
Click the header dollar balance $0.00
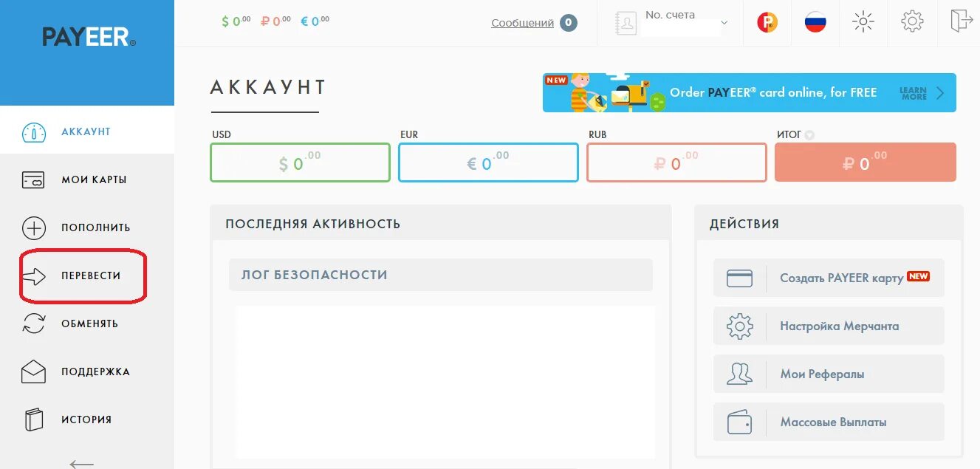click(236, 21)
